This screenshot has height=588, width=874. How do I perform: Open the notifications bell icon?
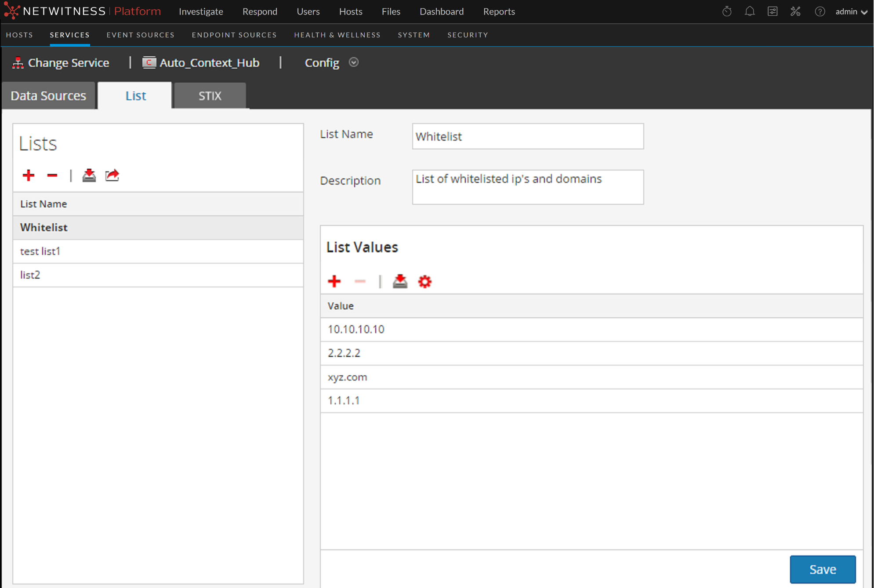coord(750,11)
